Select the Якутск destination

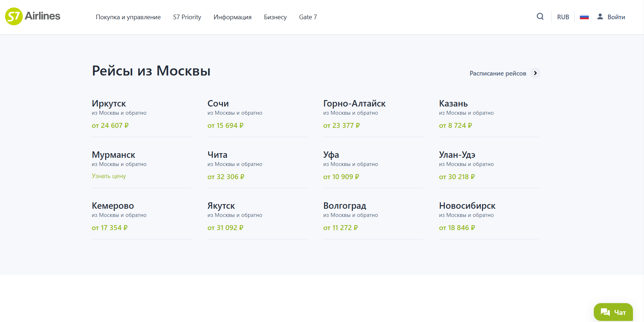(221, 206)
